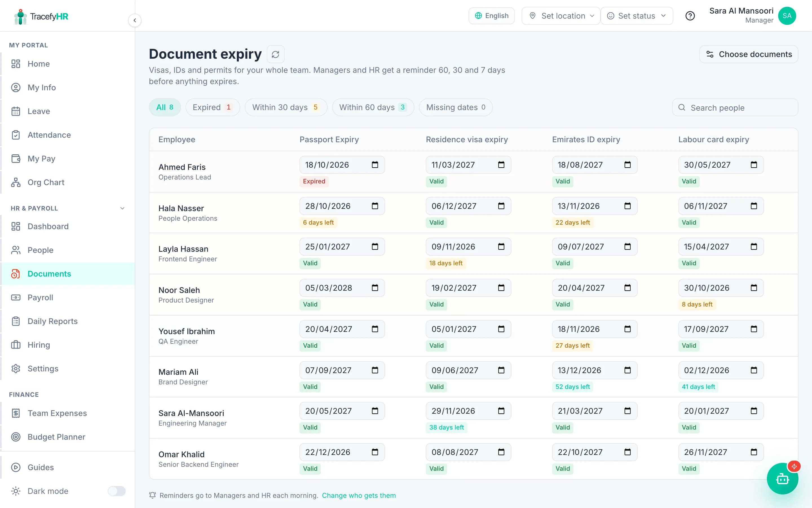Viewport: 812px width, 508px height.
Task: Click the SA profile avatar
Action: tap(787, 16)
